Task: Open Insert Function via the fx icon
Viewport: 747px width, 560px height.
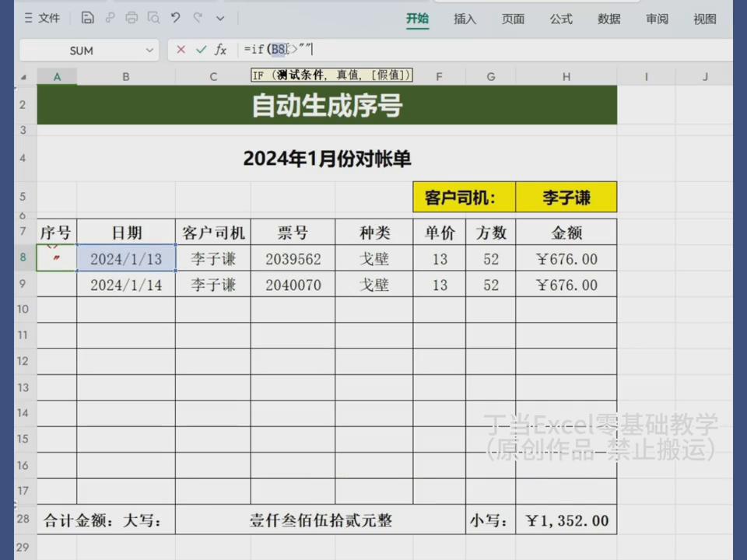Action: pyautogui.click(x=221, y=50)
